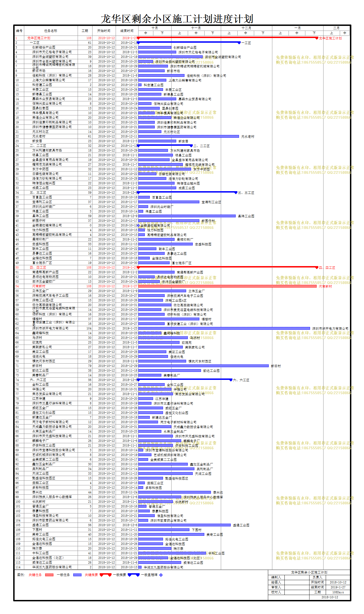The height and width of the screenshot is (614, 364).
Task: Click the 审核人 cell in title block
Action: click(276, 587)
